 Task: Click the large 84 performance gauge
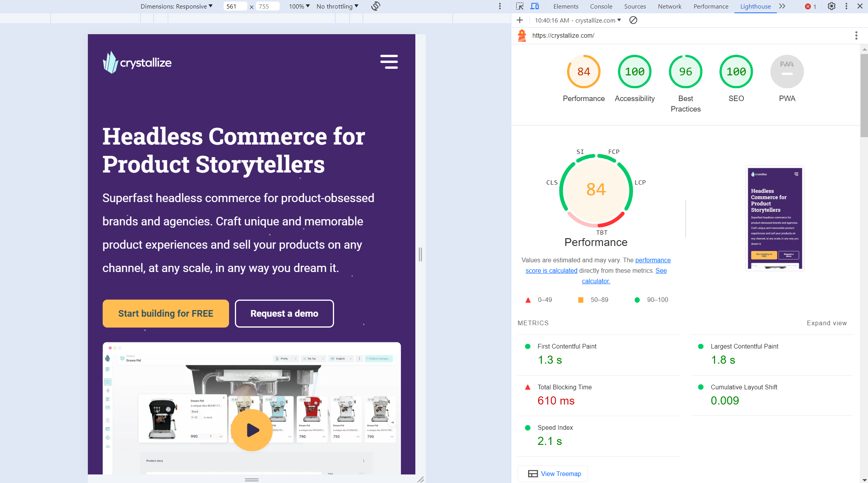point(596,190)
